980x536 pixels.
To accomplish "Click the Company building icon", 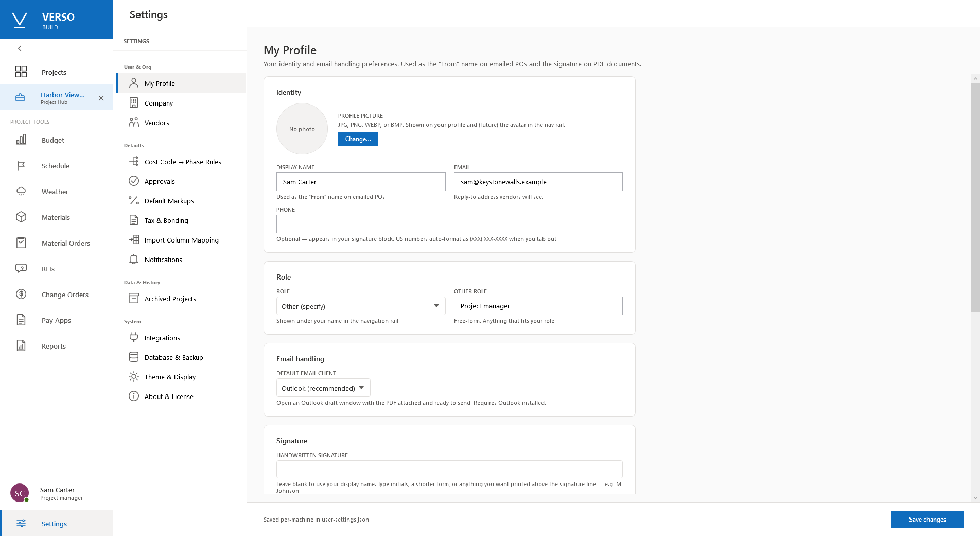I will [134, 103].
